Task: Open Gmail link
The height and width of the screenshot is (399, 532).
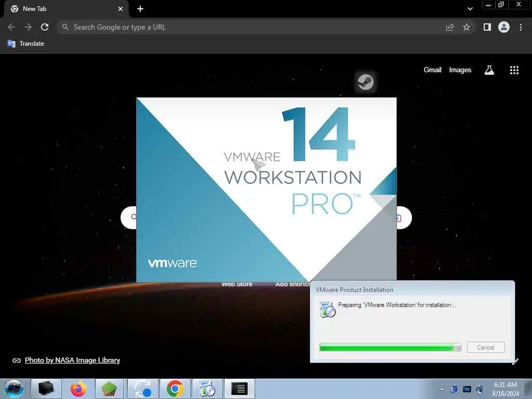Action: point(433,70)
